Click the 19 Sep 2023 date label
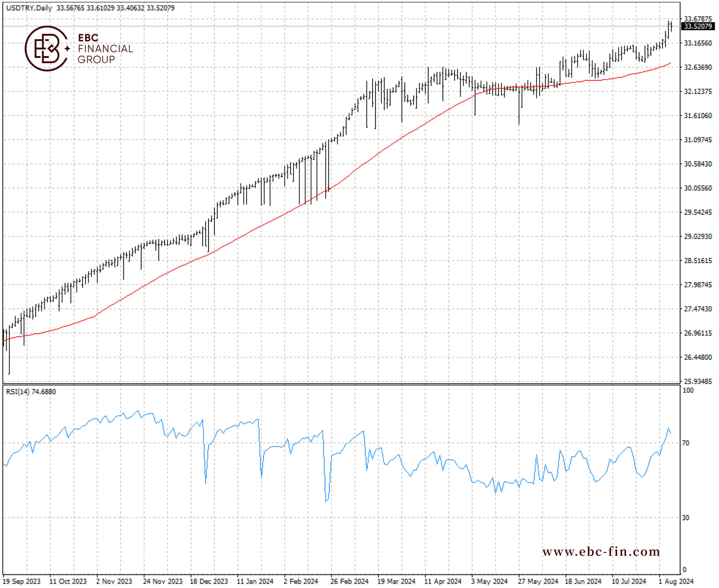719x588 pixels. point(22,581)
